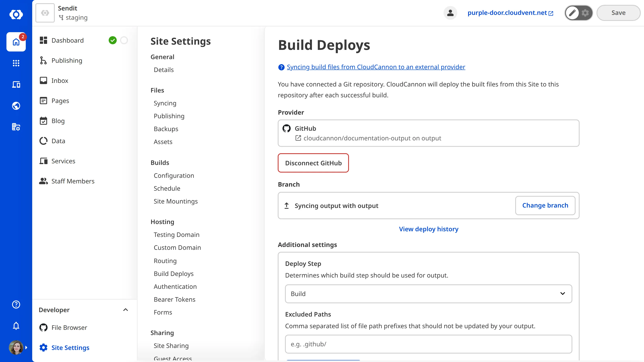This screenshot has width=644, height=362.
Task: Click the Save button
Action: coord(618,13)
